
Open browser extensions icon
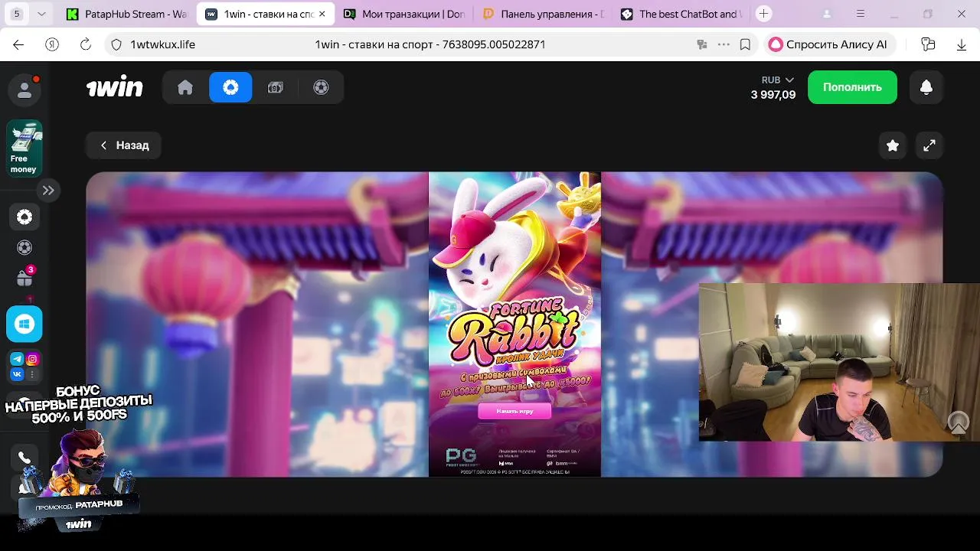coord(929,44)
